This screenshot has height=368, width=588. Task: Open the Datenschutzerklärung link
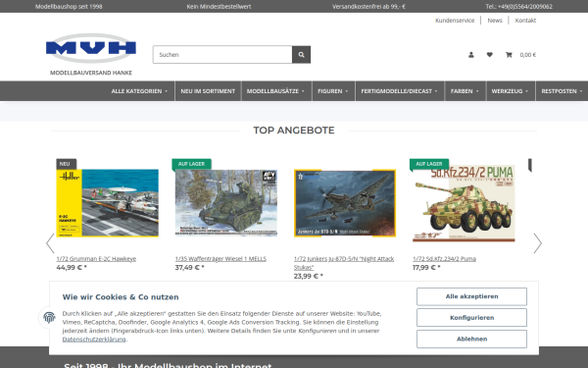(x=94, y=340)
